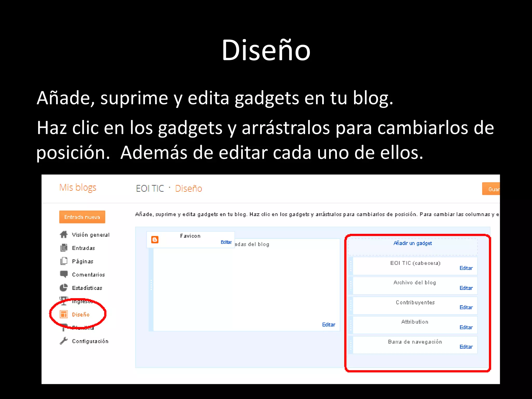This screenshot has width=532, height=399.
Task: Edit the Contribuyentes gadget
Action: pos(466,307)
